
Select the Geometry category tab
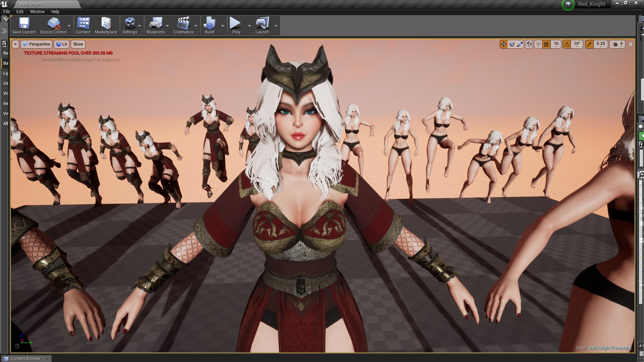5,103
